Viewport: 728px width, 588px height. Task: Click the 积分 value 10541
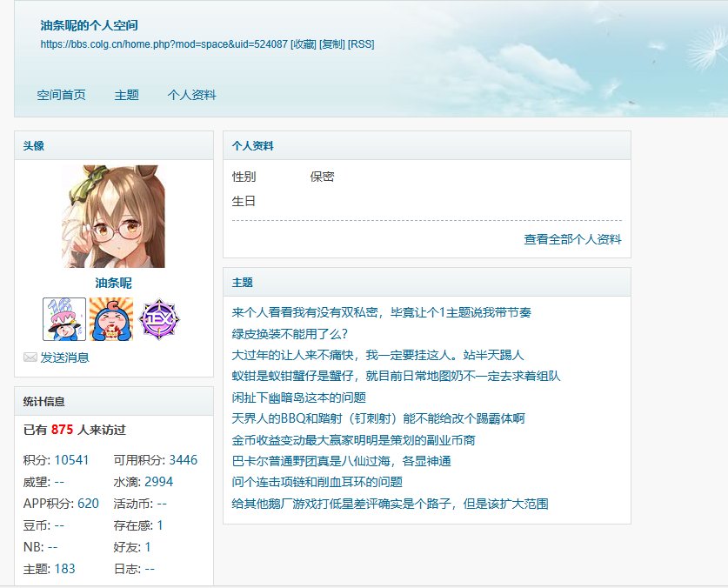coord(71,460)
